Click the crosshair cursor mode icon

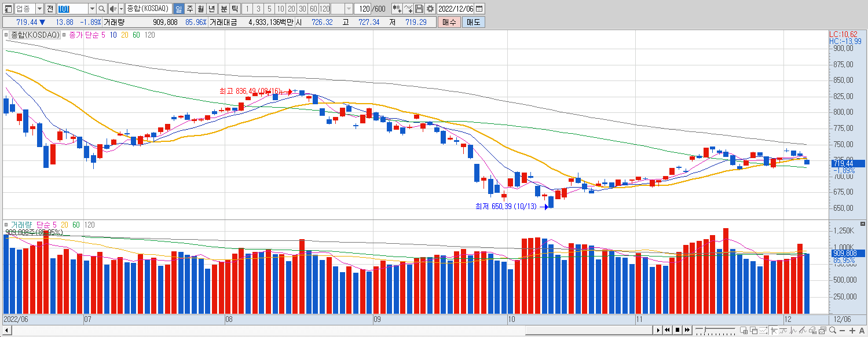click(x=774, y=331)
